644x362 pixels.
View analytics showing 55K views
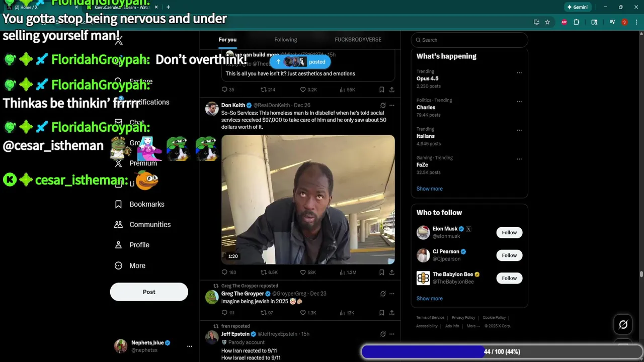[x=347, y=89]
